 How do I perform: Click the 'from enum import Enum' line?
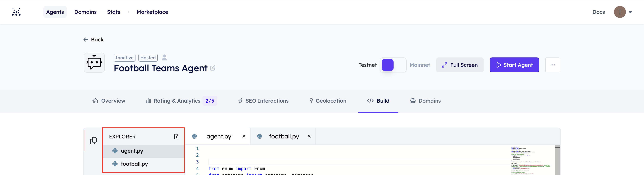236,168
